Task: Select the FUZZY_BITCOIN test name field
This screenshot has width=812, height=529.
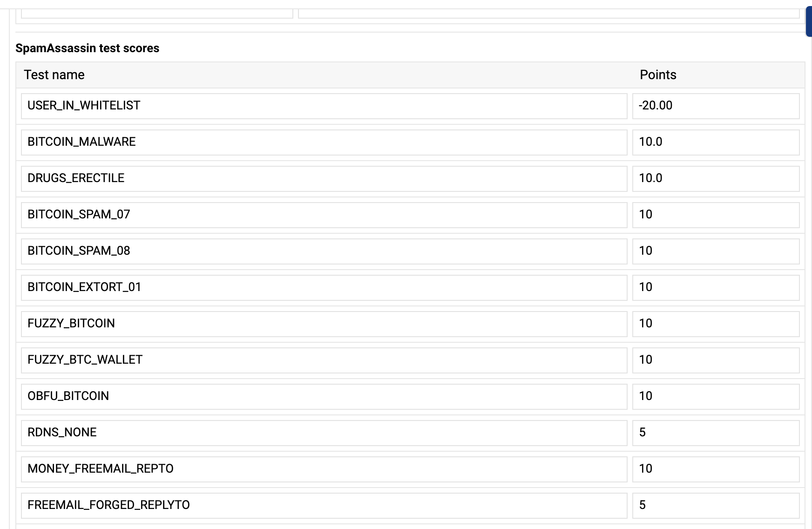Action: (324, 324)
